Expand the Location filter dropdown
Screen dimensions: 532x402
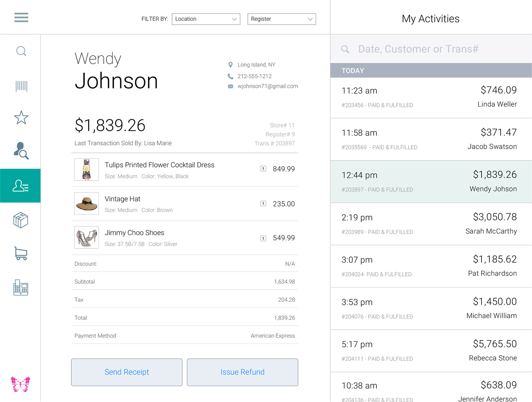click(206, 19)
